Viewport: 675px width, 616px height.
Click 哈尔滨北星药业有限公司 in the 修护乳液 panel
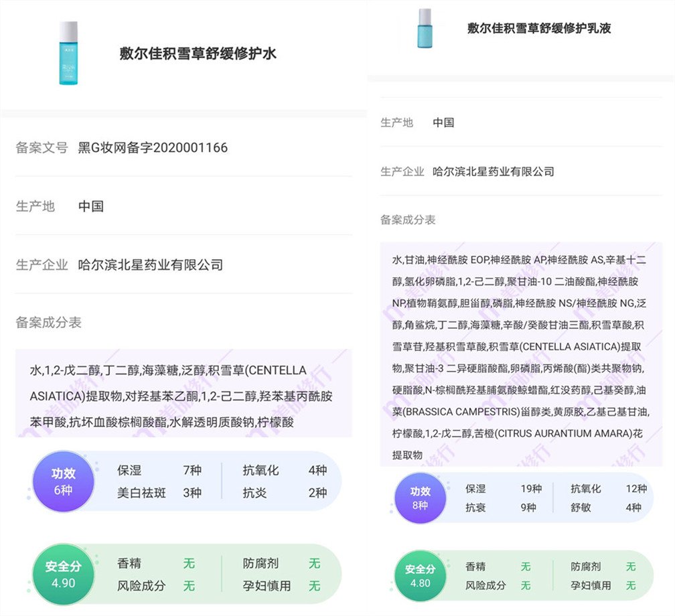click(x=494, y=171)
